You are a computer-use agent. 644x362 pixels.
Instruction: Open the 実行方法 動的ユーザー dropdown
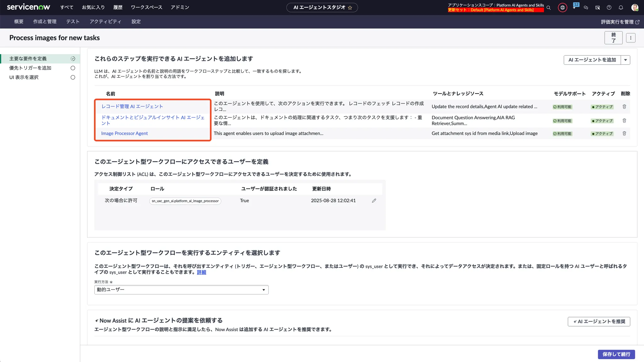pos(181,290)
